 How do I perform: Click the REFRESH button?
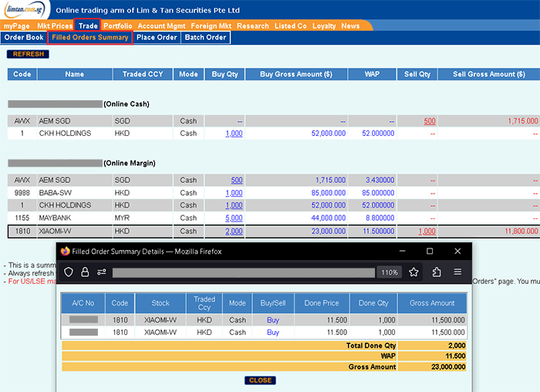[29, 54]
